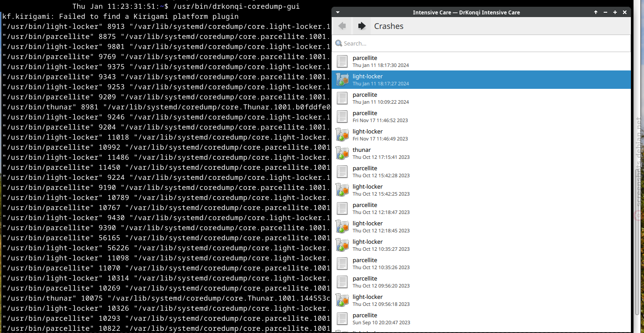The height and width of the screenshot is (333, 644).
Task: Focus the Search field in Crashes
Action: point(481,43)
